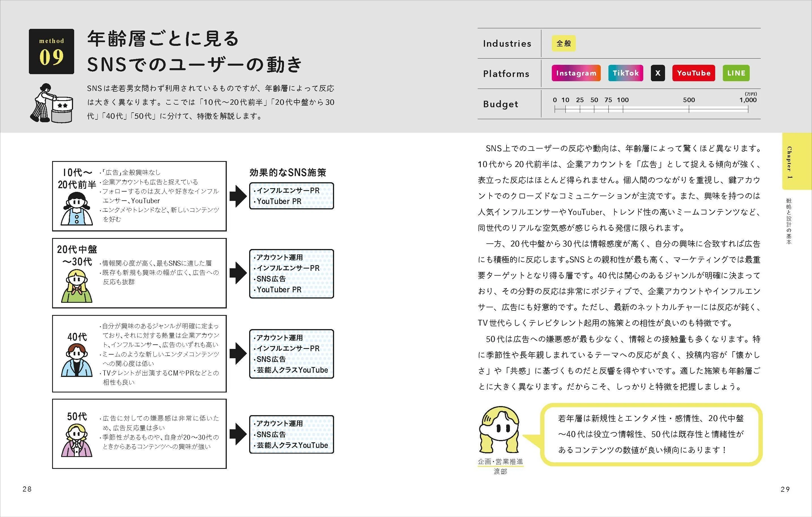The image size is (812, 517).
Task: Click the person pushing drum illustration
Action: 51,103
